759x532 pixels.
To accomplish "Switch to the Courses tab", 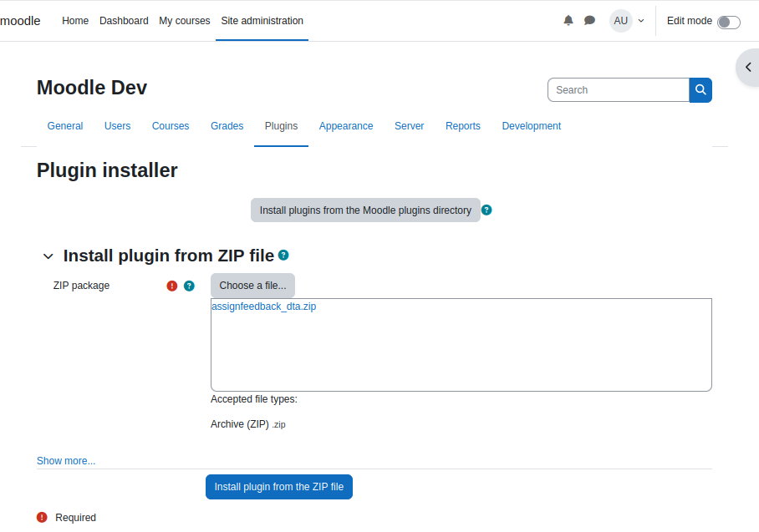I will (x=171, y=126).
